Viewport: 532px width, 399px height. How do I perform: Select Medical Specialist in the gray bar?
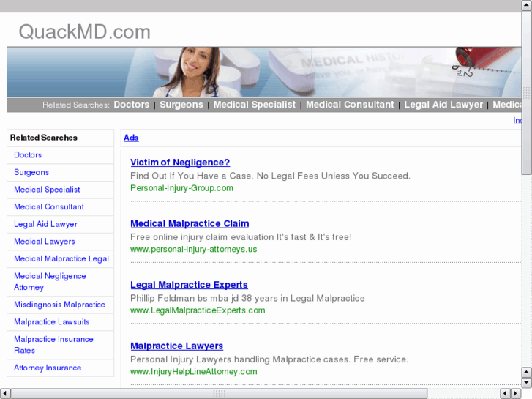pos(254,105)
